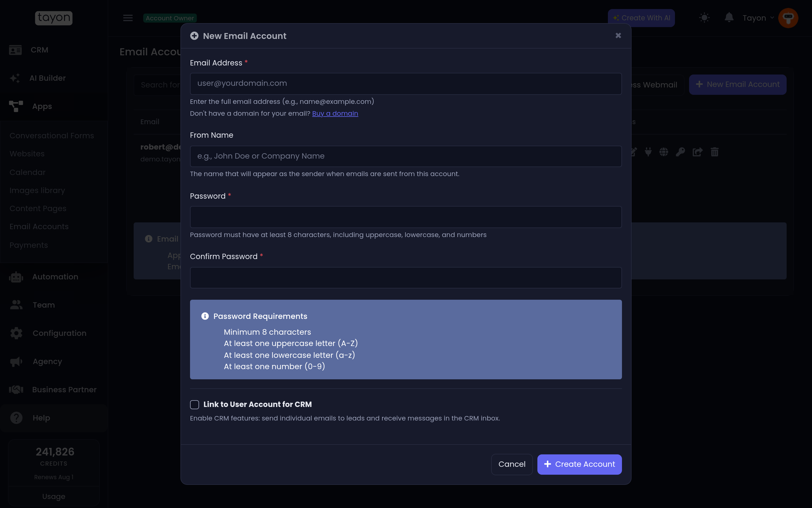Click the Create Account button
This screenshot has height=508, width=812.
(x=579, y=464)
